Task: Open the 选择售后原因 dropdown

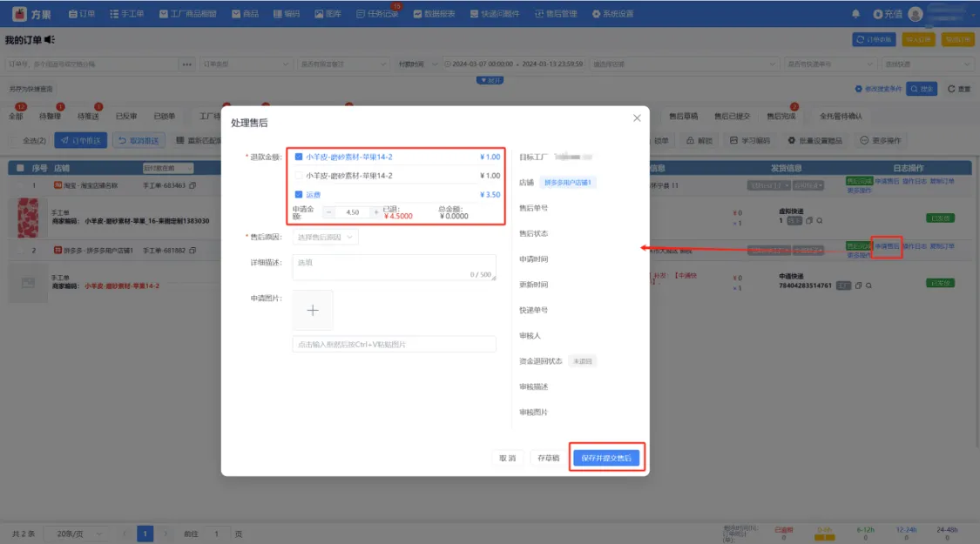Action: [325, 237]
